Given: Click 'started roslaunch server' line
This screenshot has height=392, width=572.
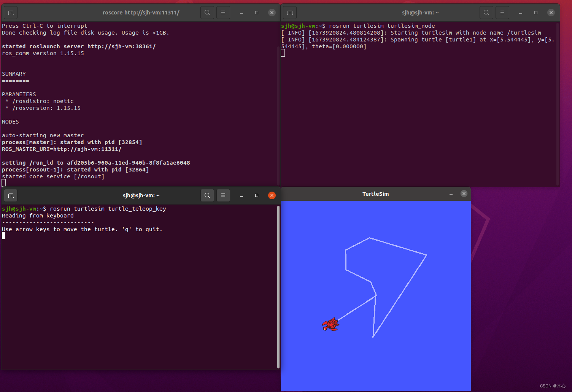Looking at the screenshot, I should point(79,46).
